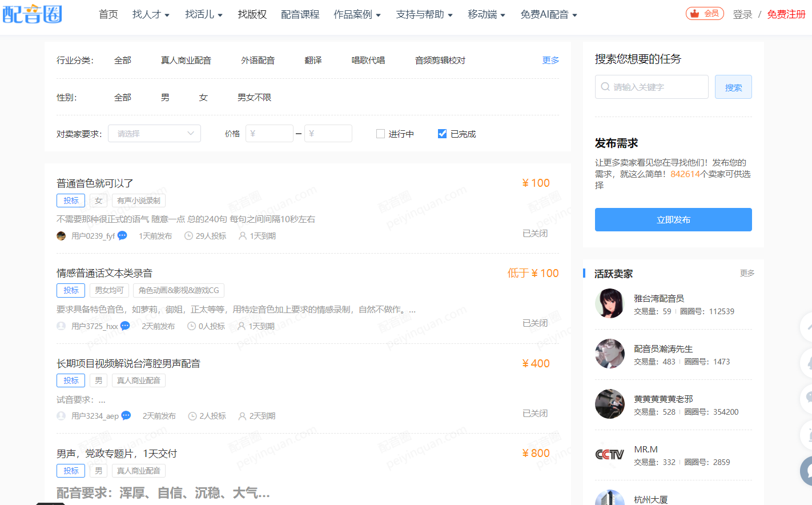812x505 pixels.
Task: Click the search magnifier icon in keyword box
Action: click(x=605, y=87)
